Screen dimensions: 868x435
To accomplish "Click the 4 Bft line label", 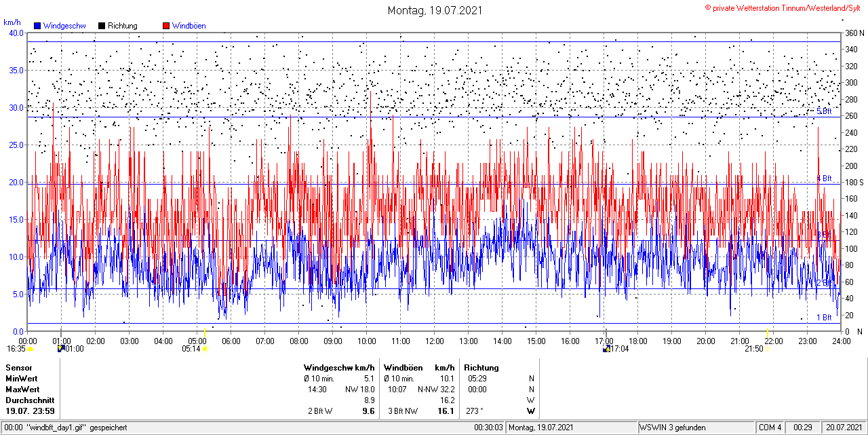I will pyautogui.click(x=824, y=178).
